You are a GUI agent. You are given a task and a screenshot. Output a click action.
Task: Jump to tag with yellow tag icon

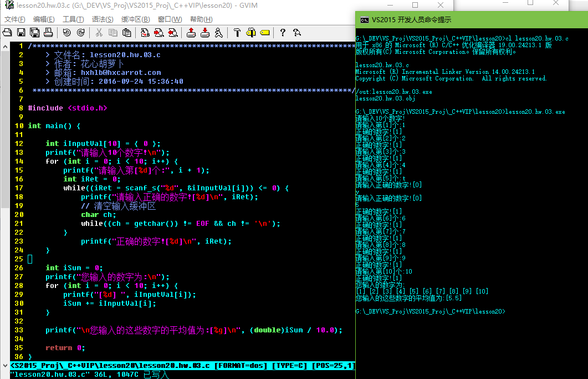[x=264, y=33]
